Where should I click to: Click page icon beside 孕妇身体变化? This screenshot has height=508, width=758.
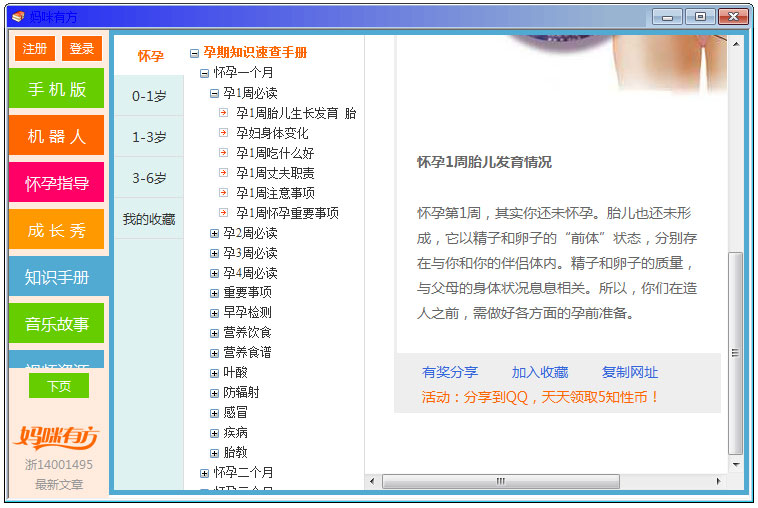(223, 133)
